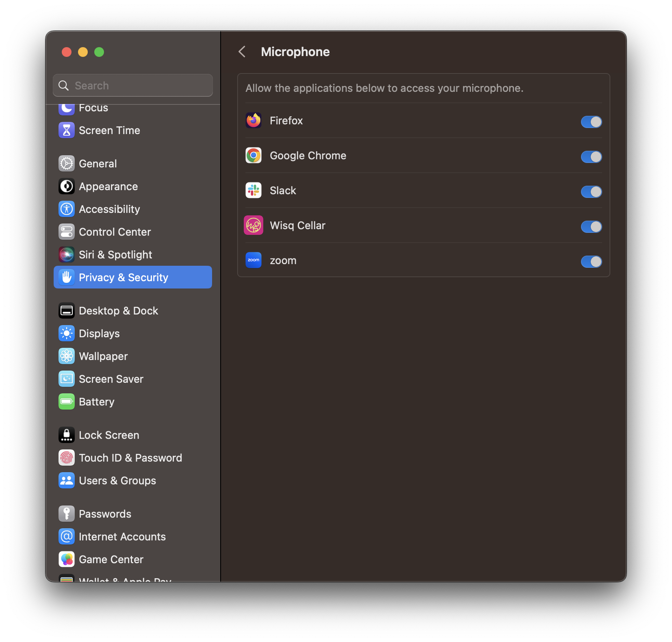Screen dimensions: 672x642
Task: Click the Siri & Spotlight icon
Action: tap(67, 254)
